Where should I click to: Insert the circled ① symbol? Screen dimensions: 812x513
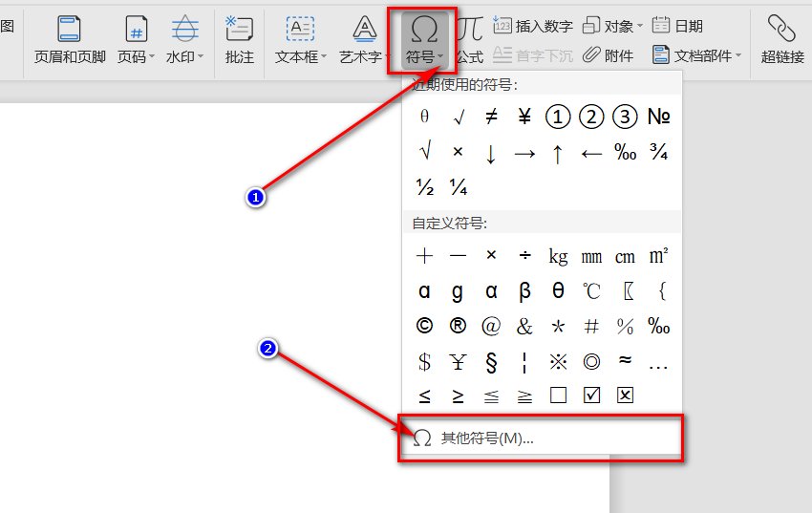click(558, 117)
